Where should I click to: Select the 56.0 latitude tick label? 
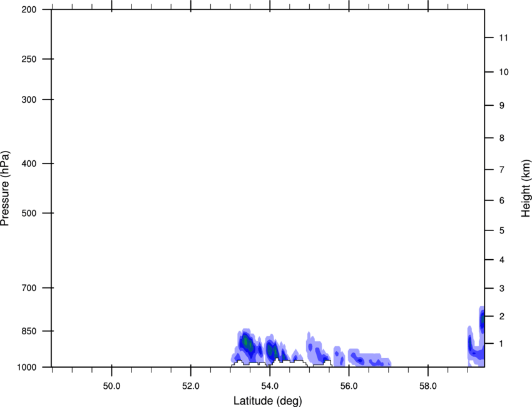(349, 384)
